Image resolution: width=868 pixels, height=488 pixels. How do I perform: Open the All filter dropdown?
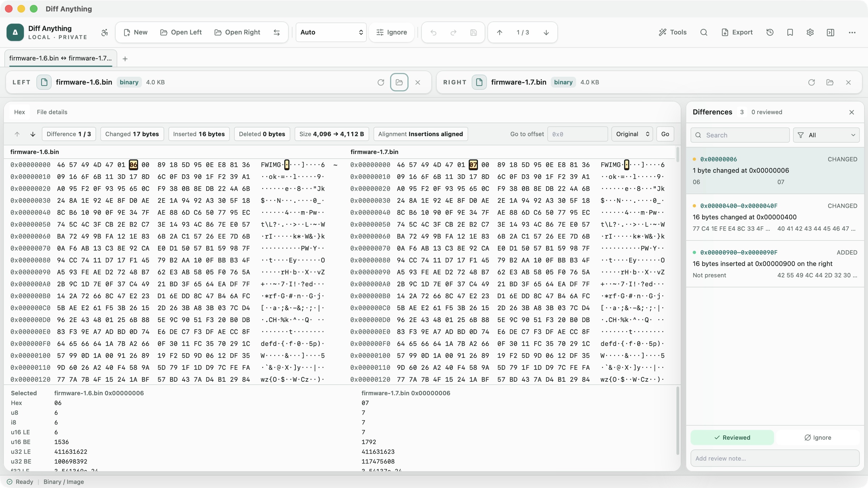[826, 135]
